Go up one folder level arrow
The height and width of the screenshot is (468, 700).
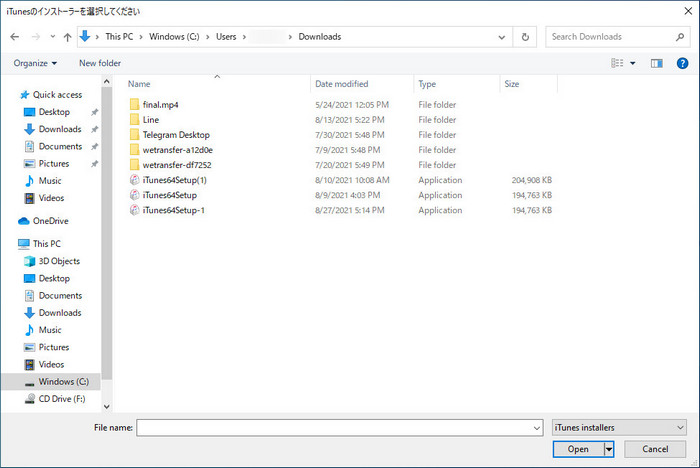click(67, 37)
